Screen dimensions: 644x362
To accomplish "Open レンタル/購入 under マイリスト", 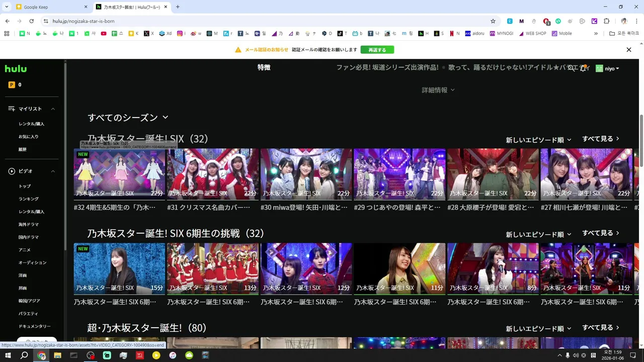I will click(x=32, y=124).
